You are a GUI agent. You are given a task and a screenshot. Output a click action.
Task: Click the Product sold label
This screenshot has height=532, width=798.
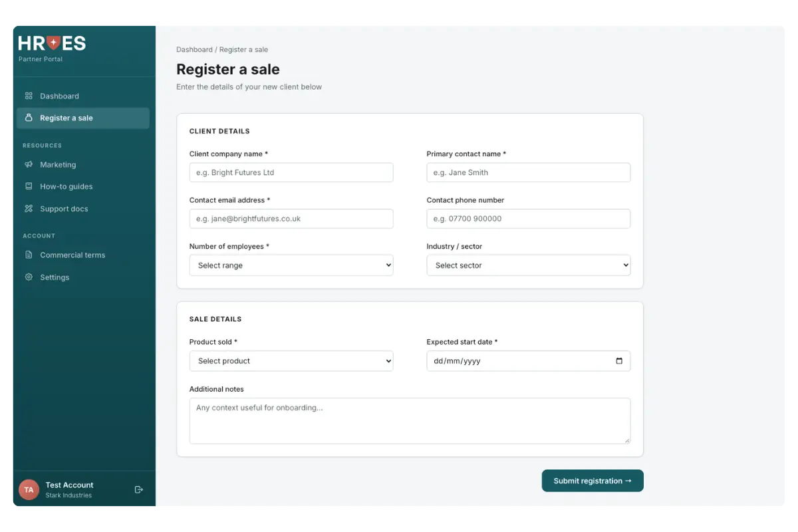213,342
